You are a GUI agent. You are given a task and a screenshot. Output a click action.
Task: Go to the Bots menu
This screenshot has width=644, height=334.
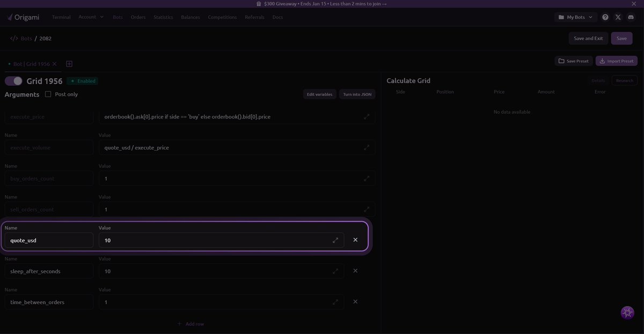118,17
